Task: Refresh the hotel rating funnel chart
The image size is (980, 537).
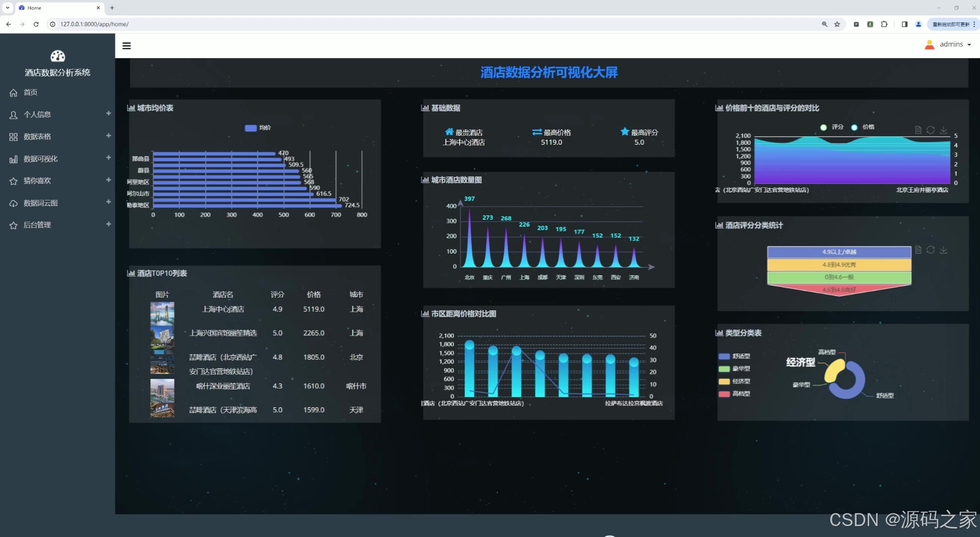Action: [x=930, y=250]
